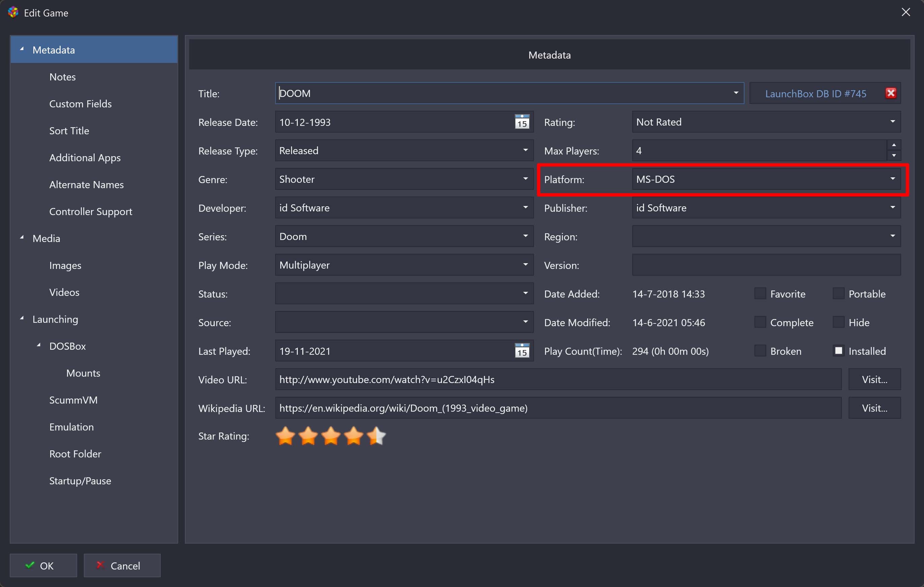The height and width of the screenshot is (587, 924).
Task: Enable the Hide checkbox
Action: (838, 322)
